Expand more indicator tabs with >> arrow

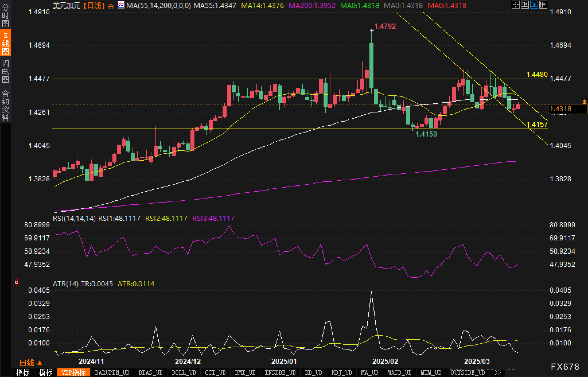click(x=498, y=372)
